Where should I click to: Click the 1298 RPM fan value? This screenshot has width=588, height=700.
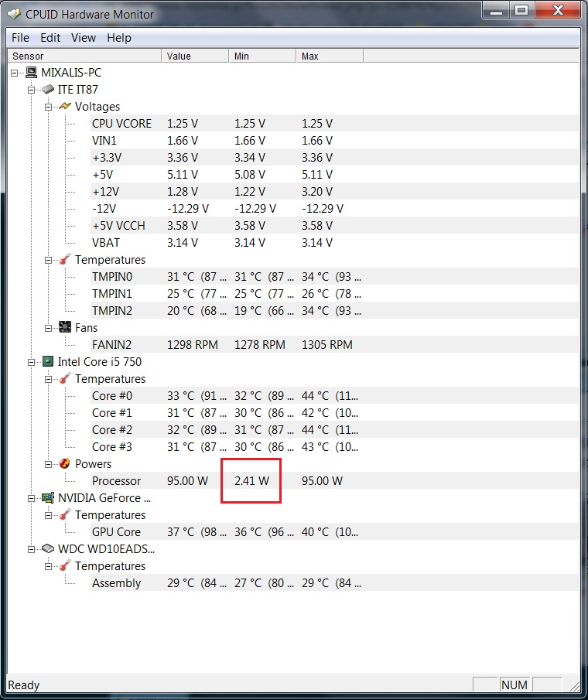pyautogui.click(x=193, y=345)
